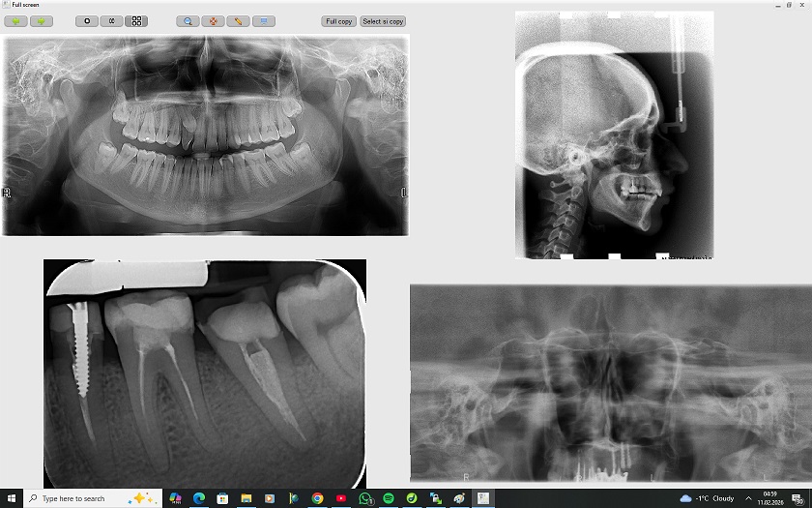This screenshot has width=812, height=508.
Task: Select the lateral skull cephalometric X-ray
Action: (x=614, y=134)
